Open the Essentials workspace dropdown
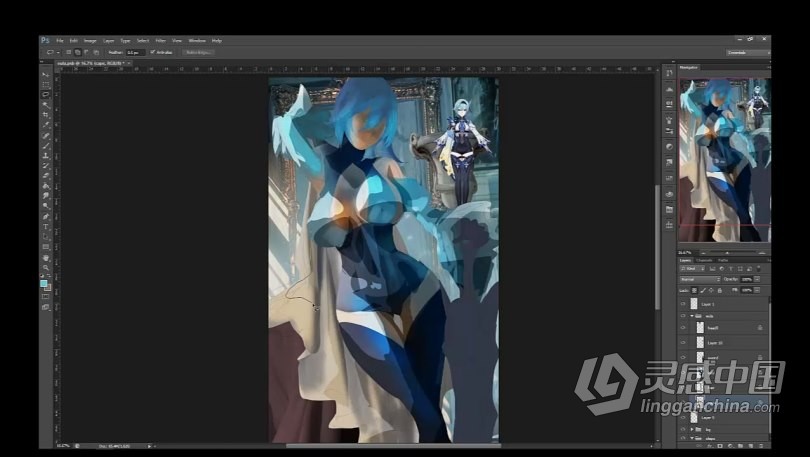Viewport: 810px width, 457px height. click(747, 52)
